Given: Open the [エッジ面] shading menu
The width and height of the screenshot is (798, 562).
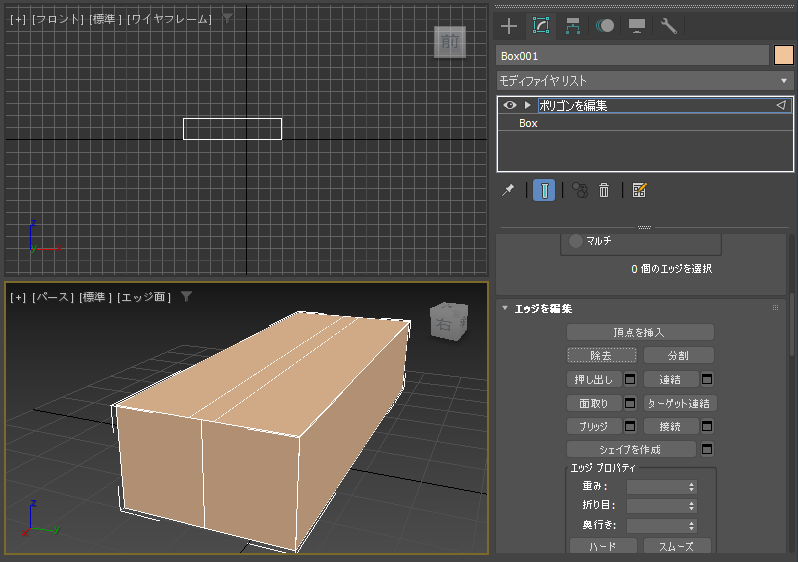Looking at the screenshot, I should coord(144,297).
